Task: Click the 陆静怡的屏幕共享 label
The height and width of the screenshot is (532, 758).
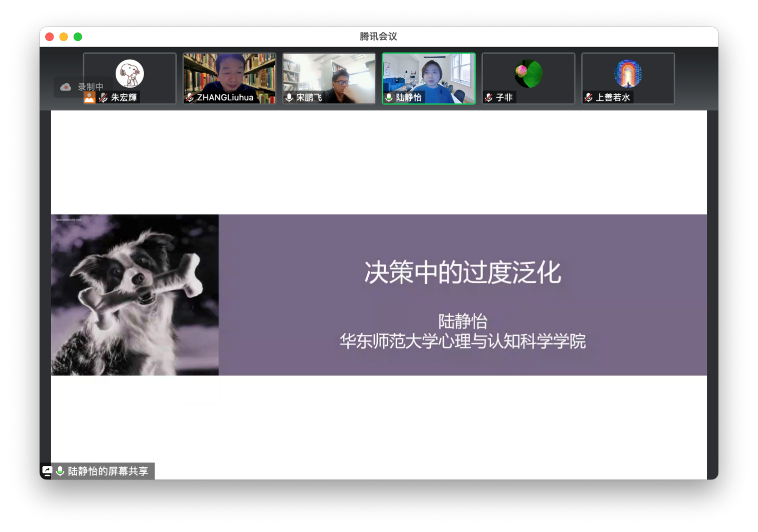Action: pos(108,471)
